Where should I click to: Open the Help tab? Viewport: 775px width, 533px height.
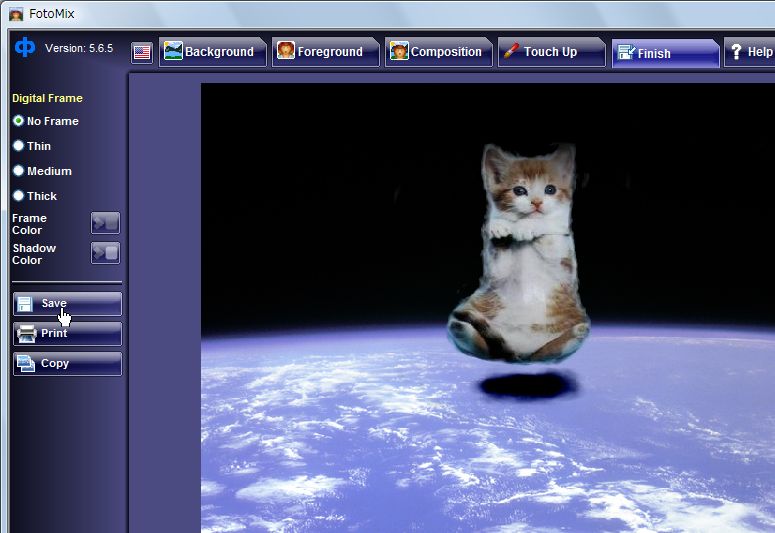[x=750, y=51]
